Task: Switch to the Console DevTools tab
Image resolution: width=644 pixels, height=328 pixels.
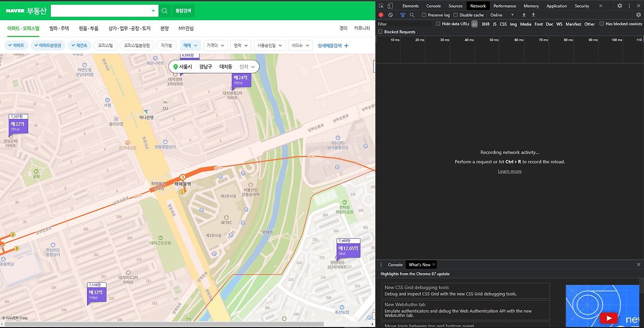Action: tap(433, 6)
